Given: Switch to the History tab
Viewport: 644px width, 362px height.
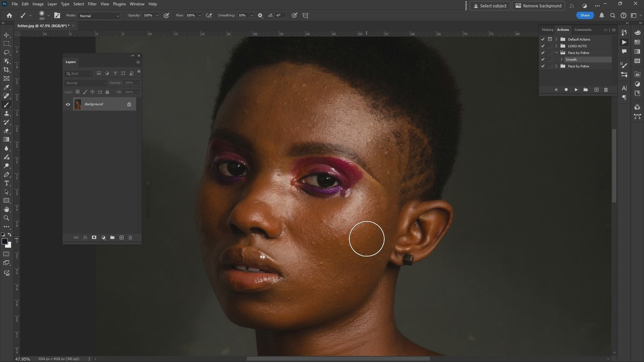Looking at the screenshot, I should pyautogui.click(x=548, y=29).
